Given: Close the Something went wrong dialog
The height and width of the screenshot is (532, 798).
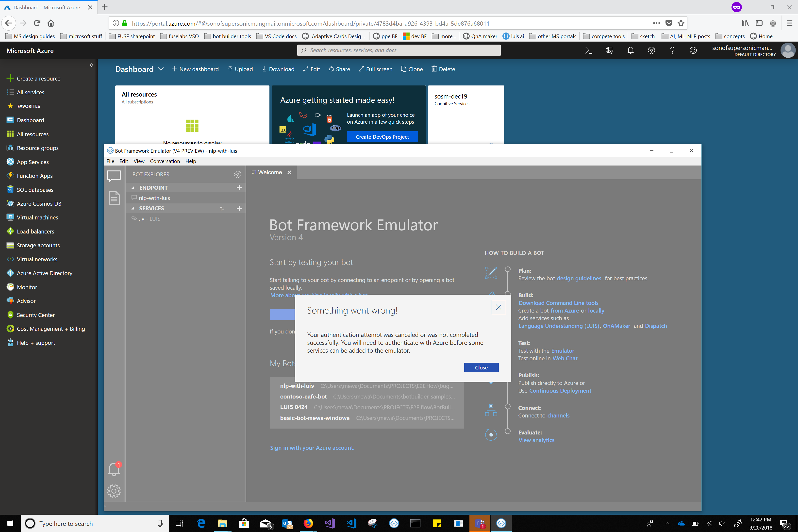Looking at the screenshot, I should pyautogui.click(x=499, y=307).
